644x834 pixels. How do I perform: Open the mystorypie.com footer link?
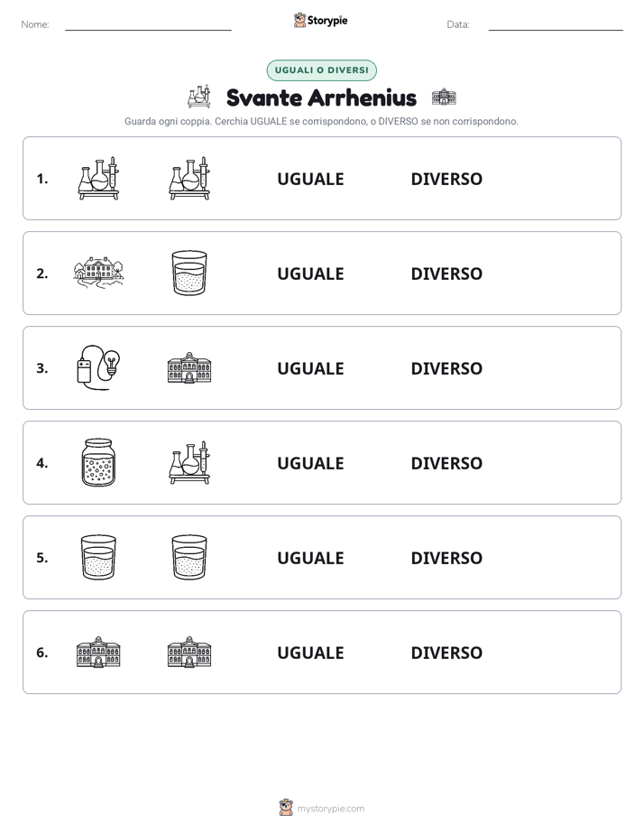(x=330, y=809)
